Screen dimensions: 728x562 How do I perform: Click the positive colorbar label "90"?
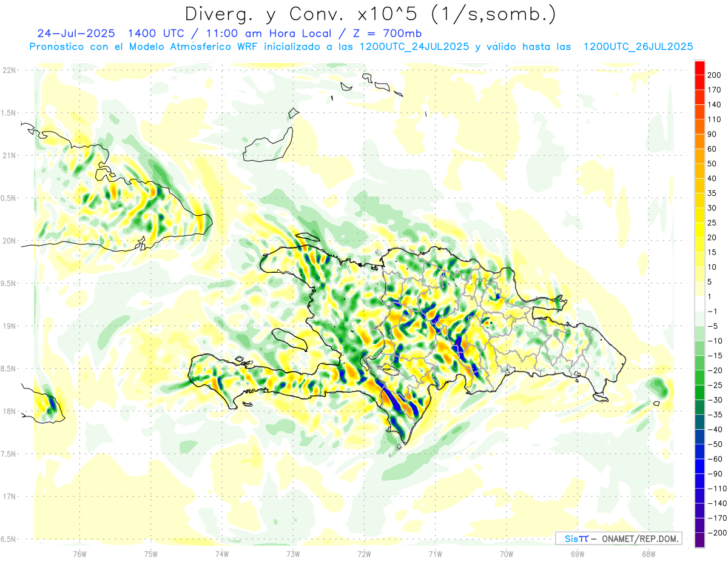[x=712, y=134]
